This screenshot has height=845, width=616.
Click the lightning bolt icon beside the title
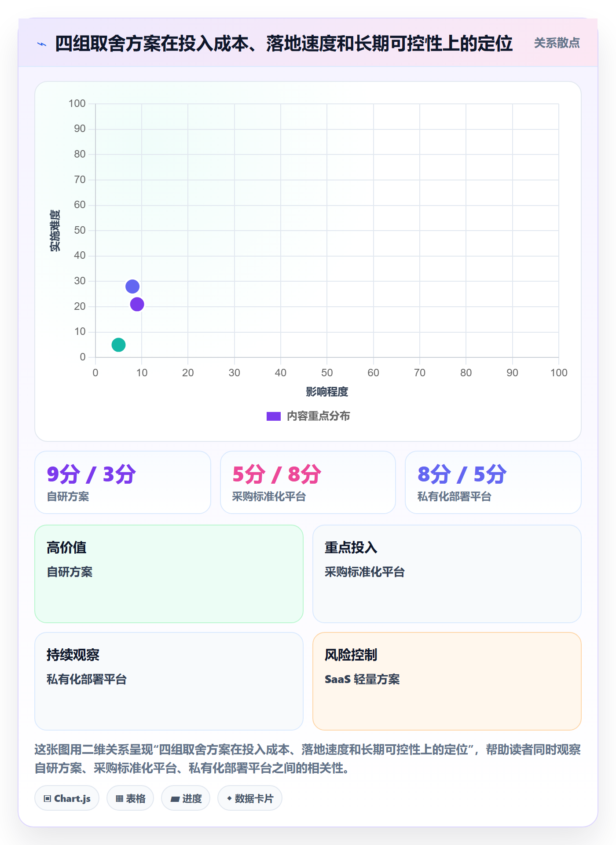tap(42, 44)
